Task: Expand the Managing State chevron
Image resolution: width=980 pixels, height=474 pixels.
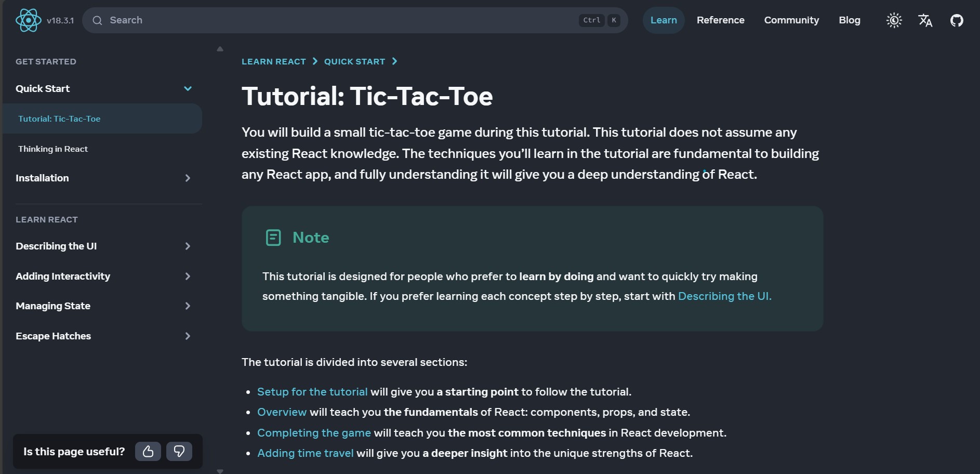Action: click(x=188, y=306)
